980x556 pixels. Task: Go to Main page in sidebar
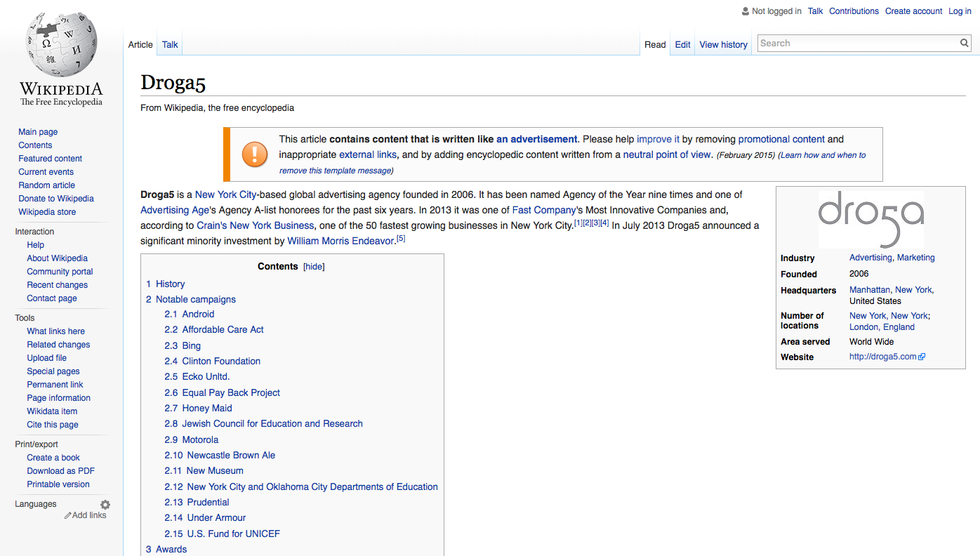[x=38, y=132]
